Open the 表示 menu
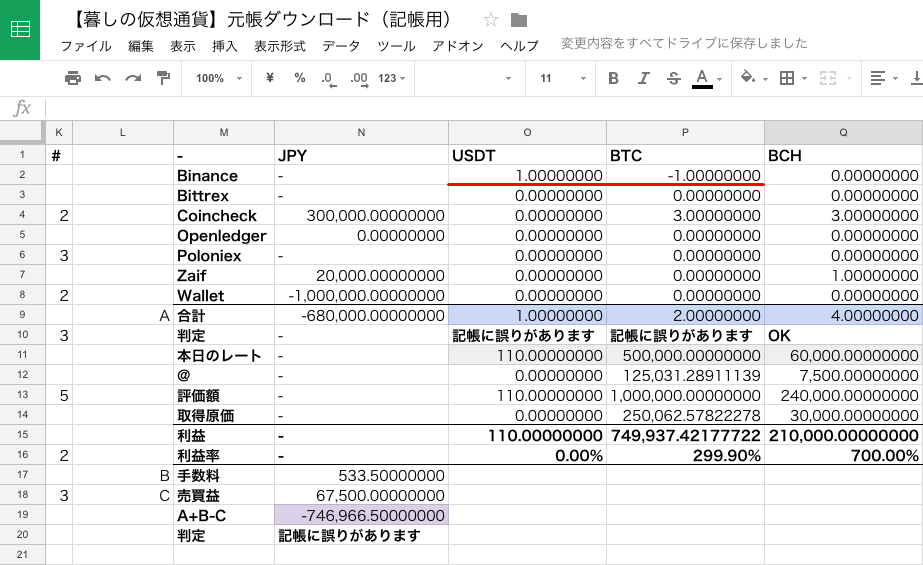 point(182,46)
